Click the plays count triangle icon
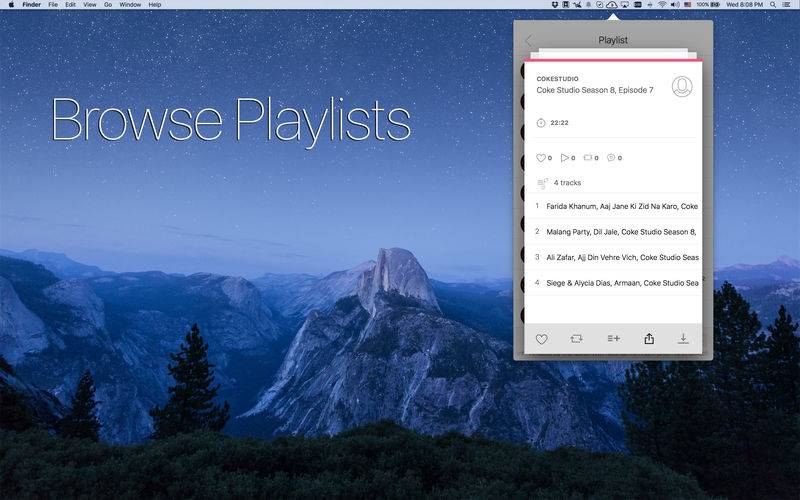The width and height of the screenshot is (800, 500). point(564,158)
